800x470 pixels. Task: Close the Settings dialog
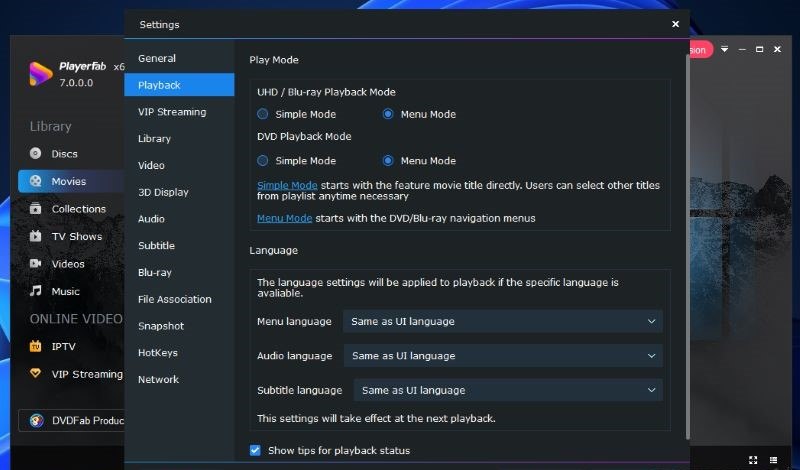pos(676,24)
